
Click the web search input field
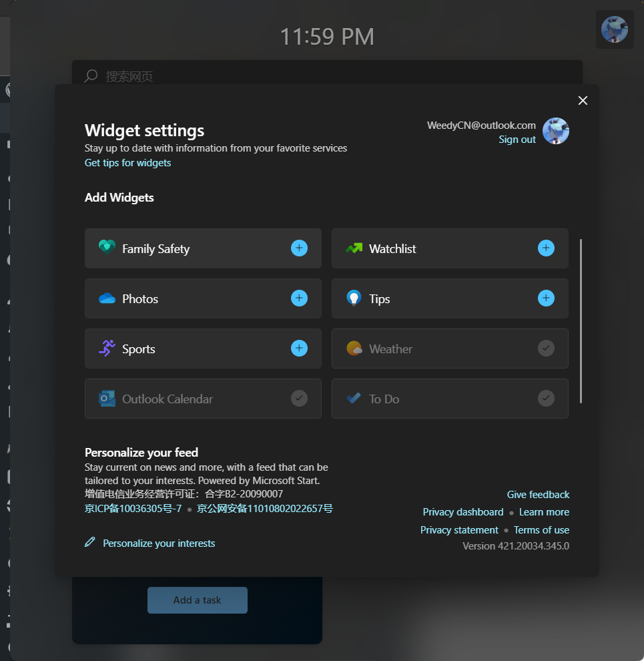tap(327, 73)
